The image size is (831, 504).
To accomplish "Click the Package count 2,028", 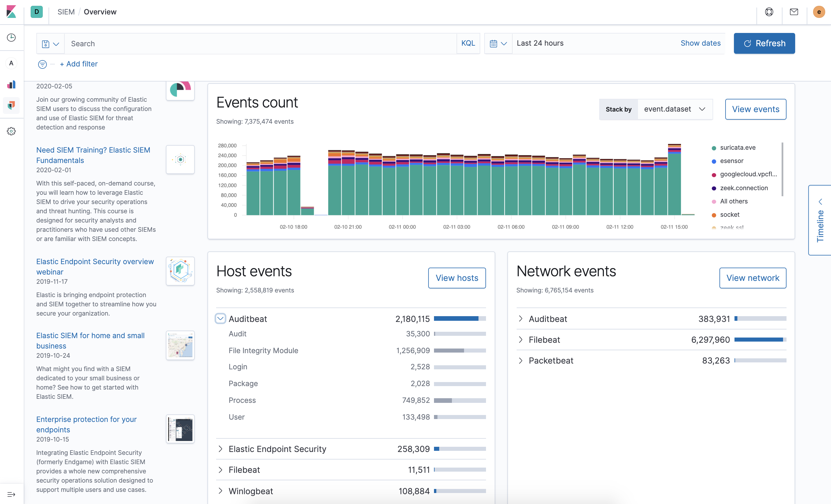I will point(420,383).
